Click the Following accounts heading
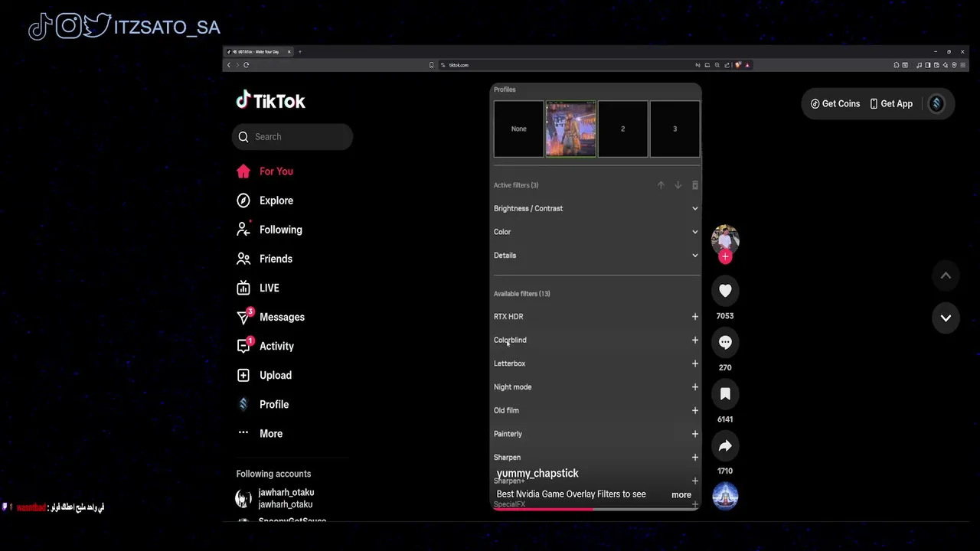Screen dimensions: 980x551 pyautogui.click(x=273, y=474)
